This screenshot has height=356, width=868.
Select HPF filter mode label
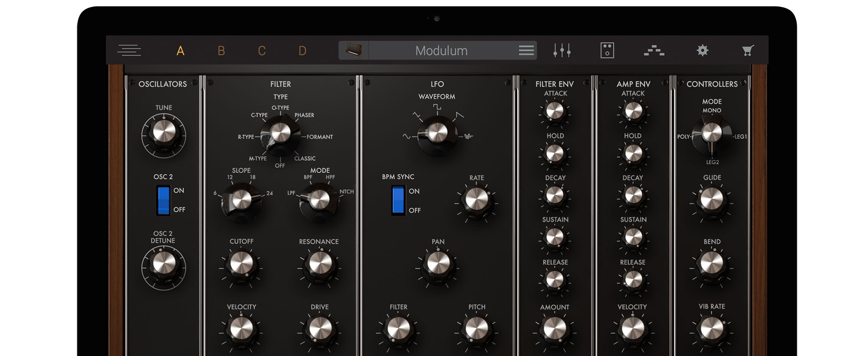click(330, 177)
